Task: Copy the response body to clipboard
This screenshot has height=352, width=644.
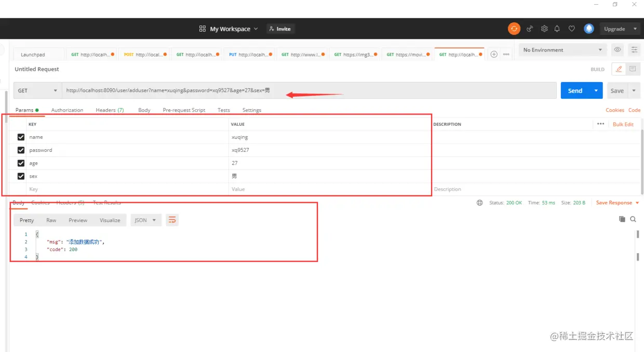Action: [622, 219]
